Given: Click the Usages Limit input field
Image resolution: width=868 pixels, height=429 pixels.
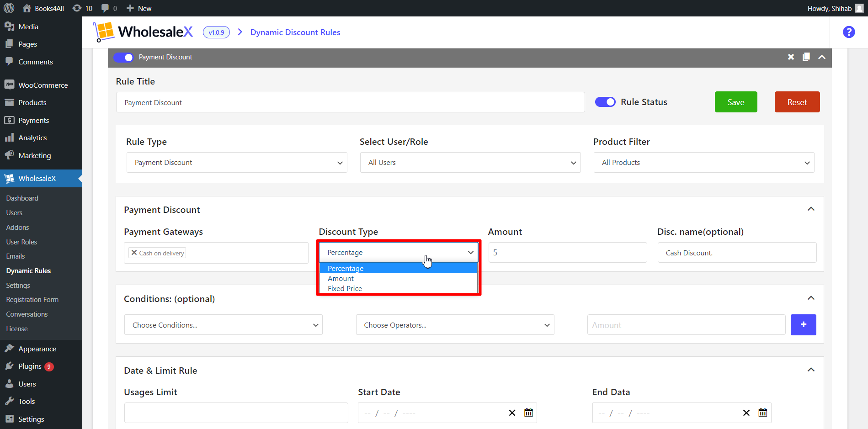Looking at the screenshot, I should click(x=236, y=413).
